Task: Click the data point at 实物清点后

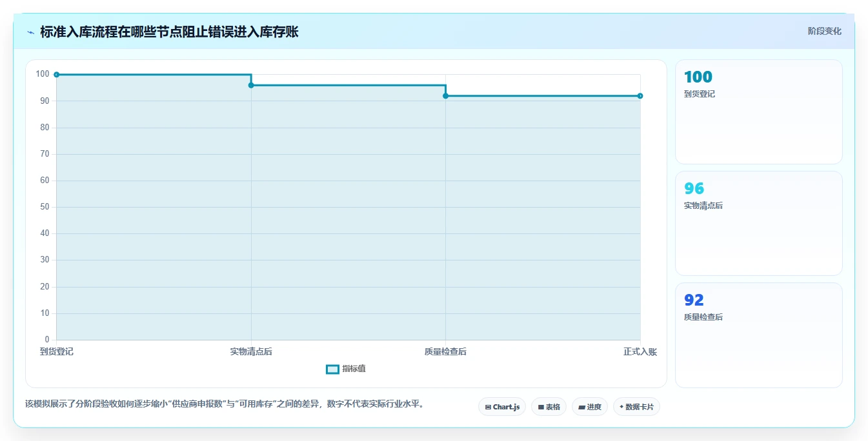Action: tap(251, 85)
